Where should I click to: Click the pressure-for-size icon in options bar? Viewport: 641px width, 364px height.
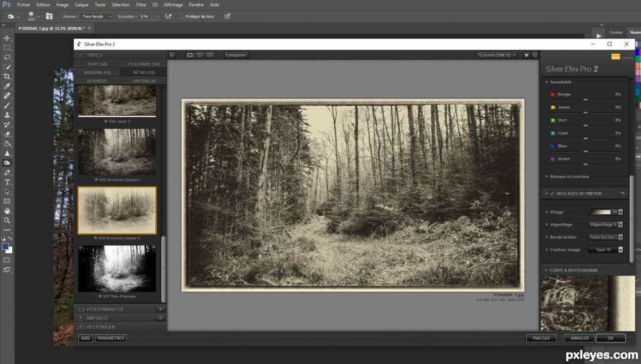click(x=227, y=16)
